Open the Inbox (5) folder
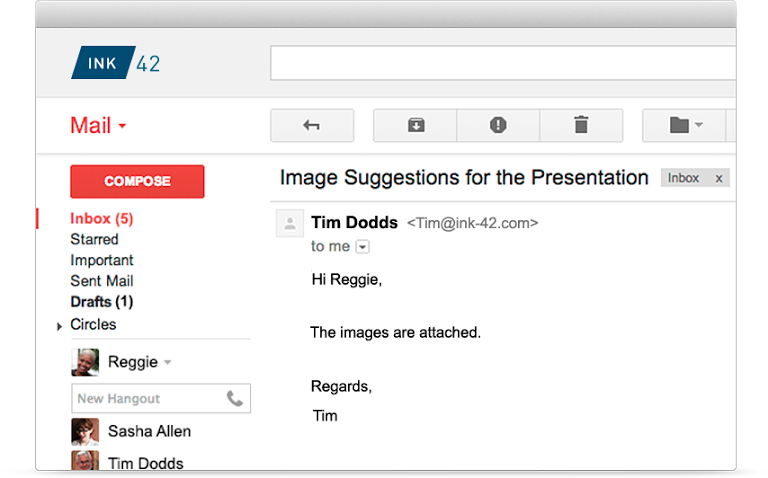768x478 pixels. pyautogui.click(x=101, y=218)
